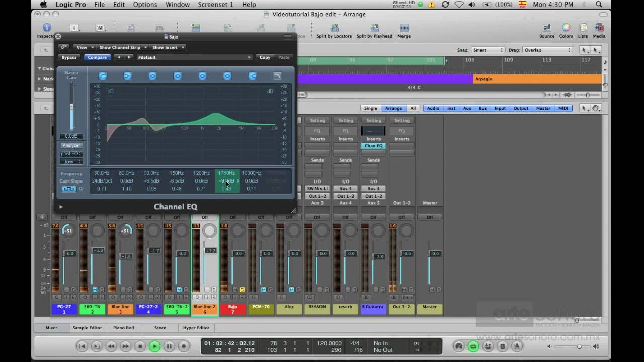Open the Snap dropdown set to Smart
Image resolution: width=644 pixels, height=362 pixels.
488,50
